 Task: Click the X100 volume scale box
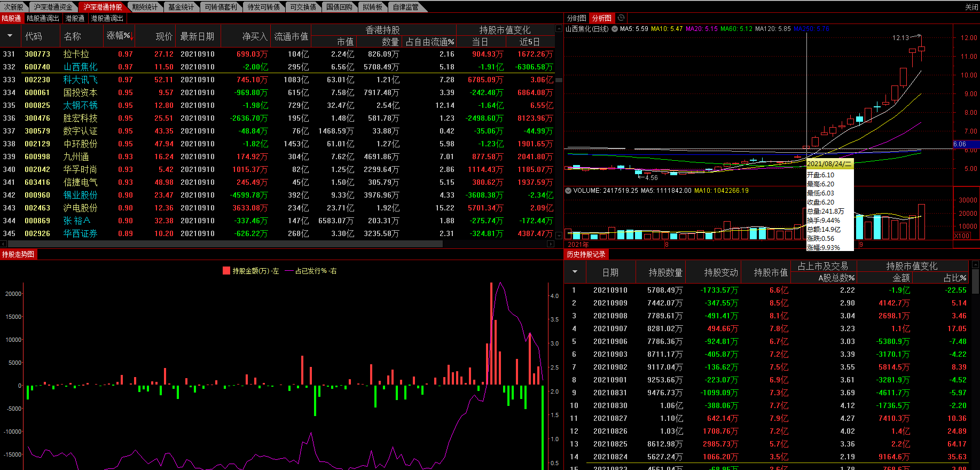coord(962,236)
